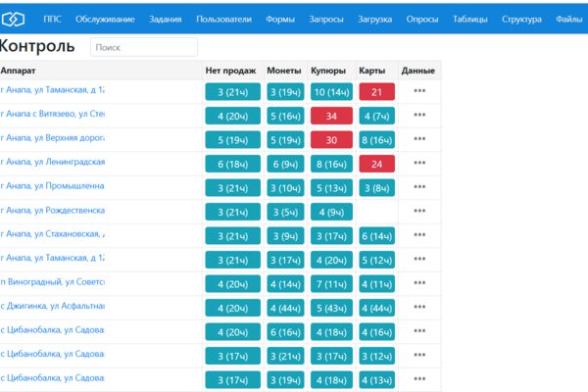Open the Анапа, ул Верхняя дорога link
Viewport: 588px width, 392px height.
tap(53, 138)
